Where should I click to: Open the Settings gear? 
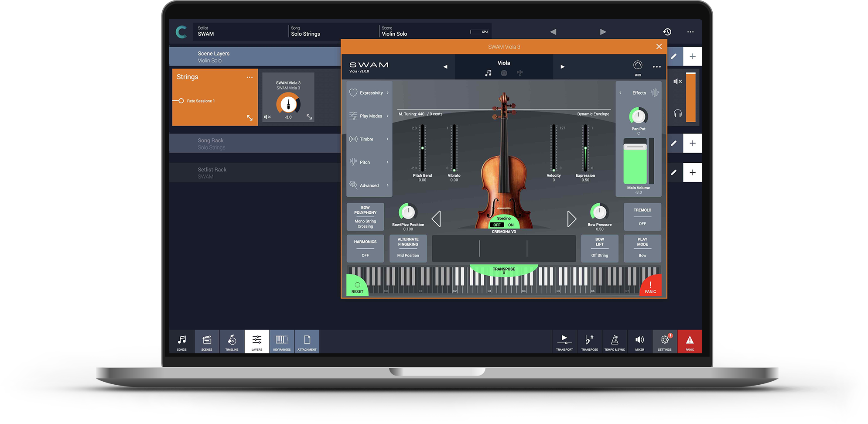665,342
